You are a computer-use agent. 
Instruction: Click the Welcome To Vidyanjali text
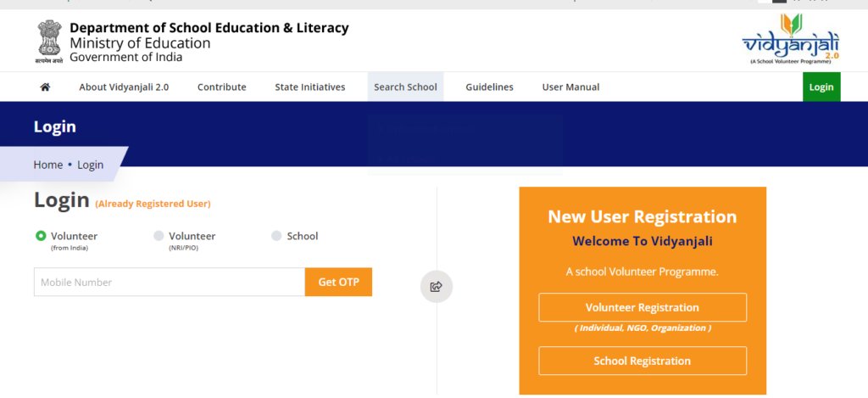(643, 241)
